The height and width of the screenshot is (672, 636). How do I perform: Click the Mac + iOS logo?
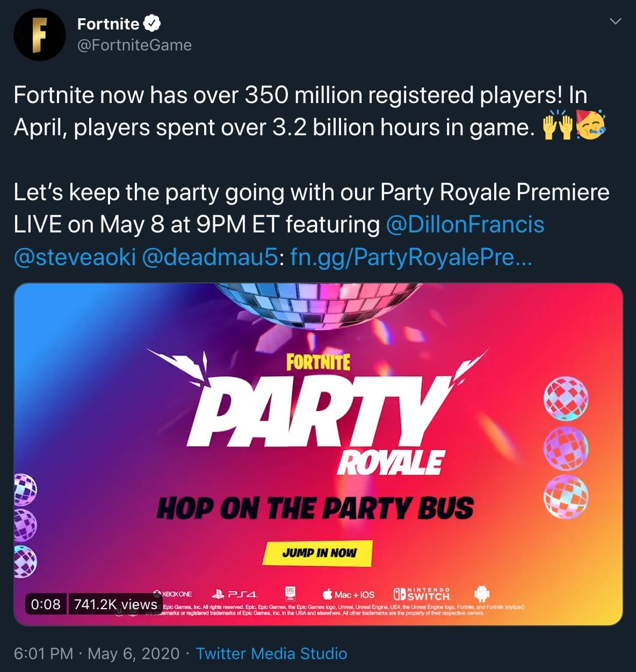coord(349,594)
